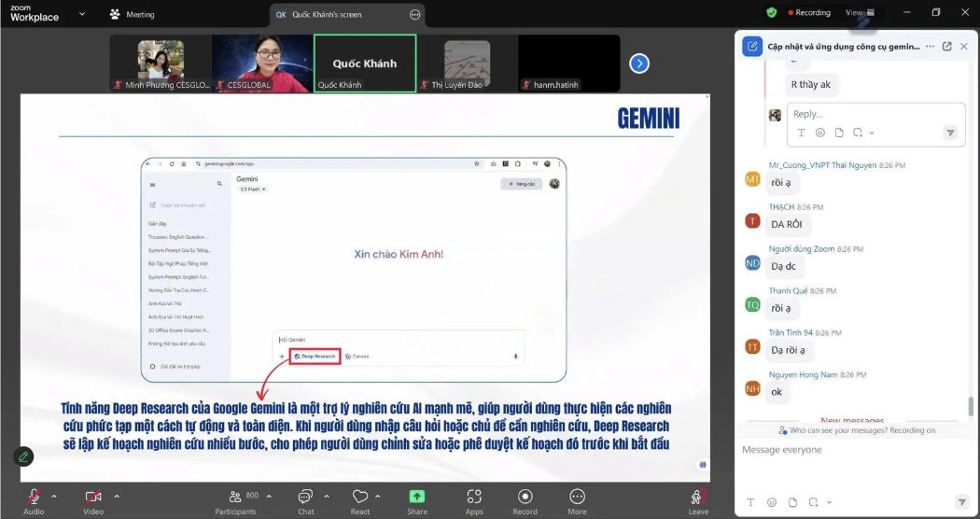
Task: Click sender name Người dùng Zoom
Action: click(x=801, y=249)
